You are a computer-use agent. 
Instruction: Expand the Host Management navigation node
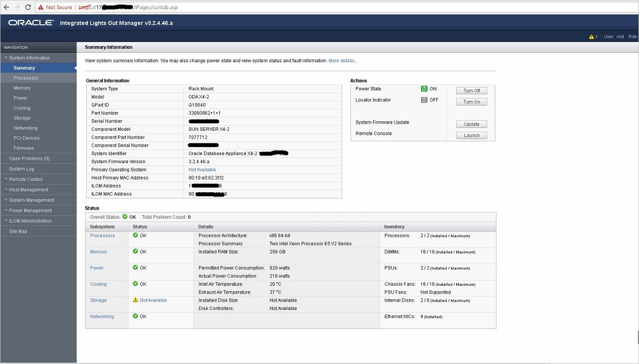[6, 190]
